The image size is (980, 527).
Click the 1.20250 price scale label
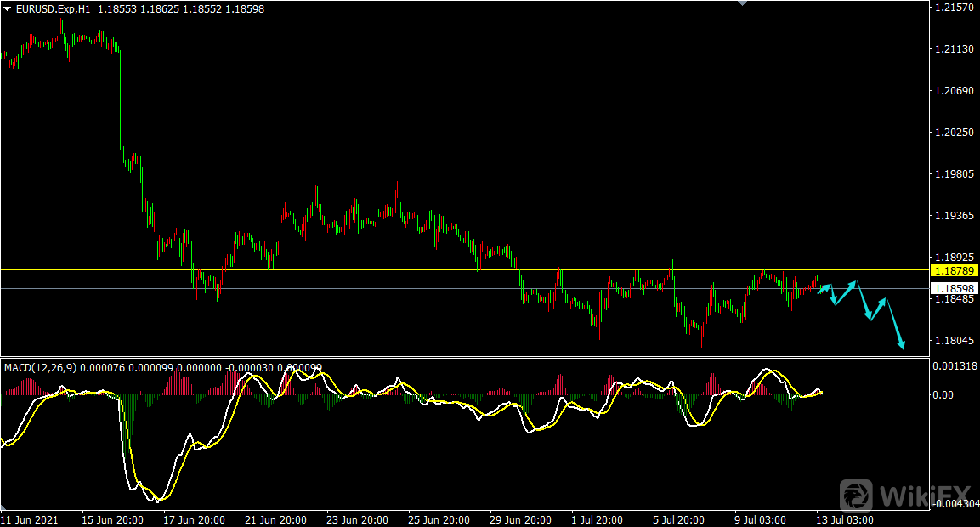pyautogui.click(x=954, y=133)
